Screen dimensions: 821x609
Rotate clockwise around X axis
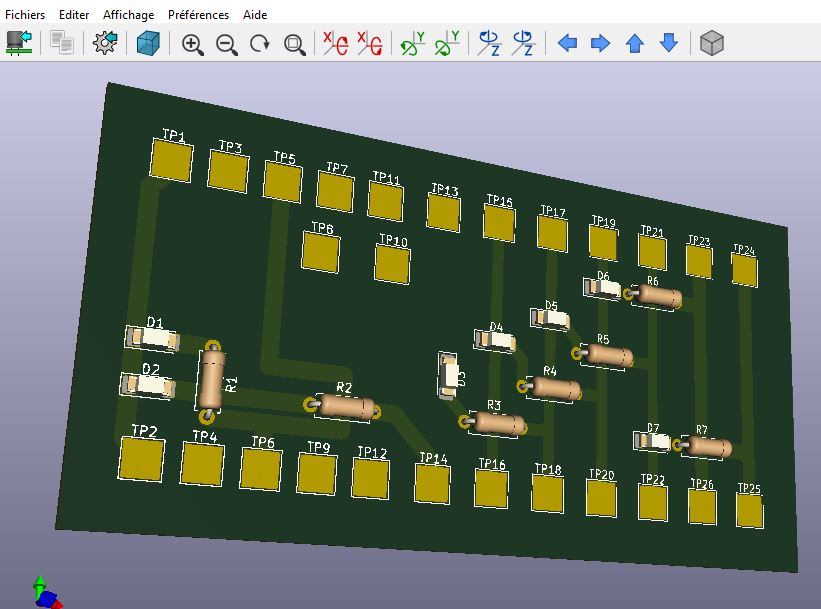[334, 44]
